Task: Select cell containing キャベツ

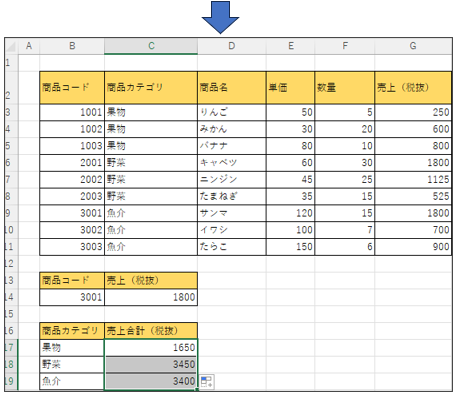Action: coord(232,163)
